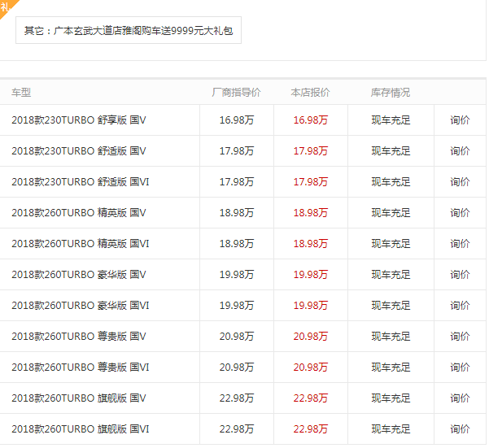Select red 17.98万 price for 舒适版 国V
Viewport: 489px width, 448px height.
point(311,150)
